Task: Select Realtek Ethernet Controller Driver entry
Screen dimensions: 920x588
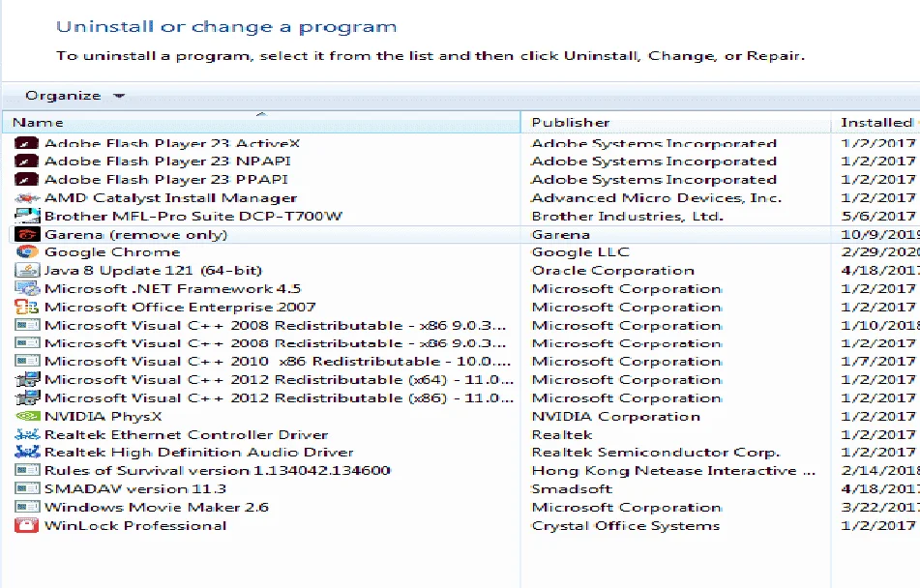Action: tap(186, 434)
